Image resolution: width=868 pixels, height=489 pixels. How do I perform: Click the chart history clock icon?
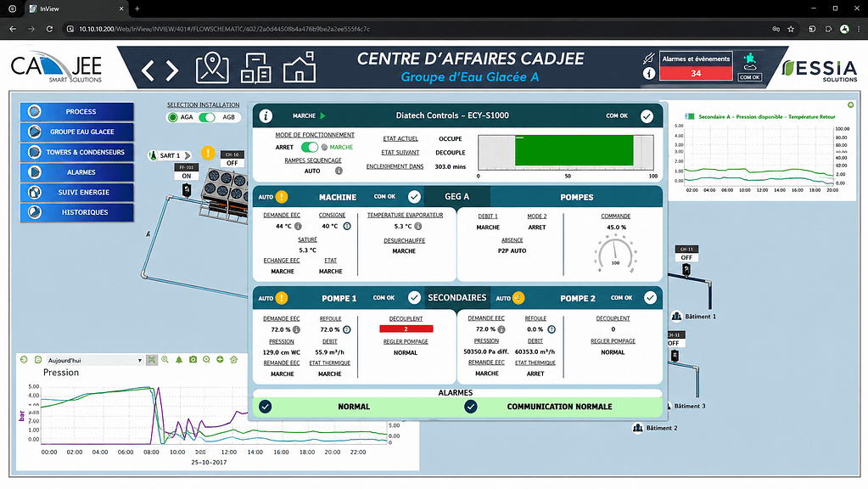(24, 360)
